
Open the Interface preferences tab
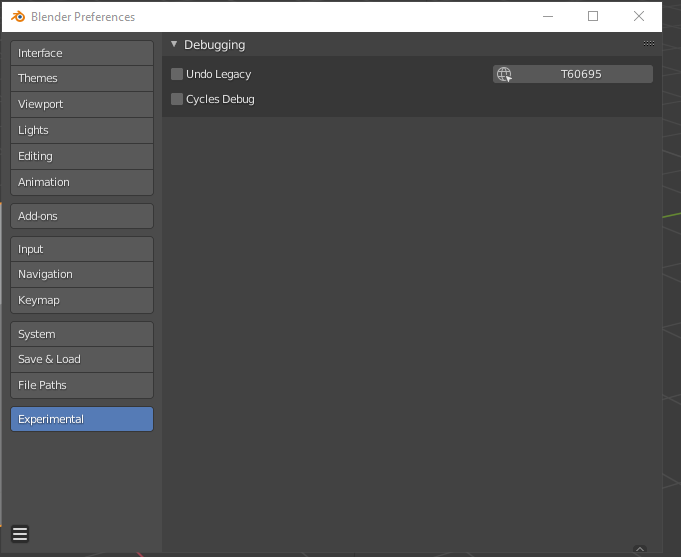click(x=82, y=53)
